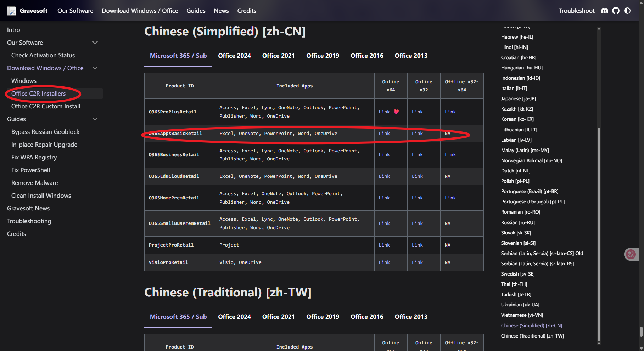
Task: Open the GitHub icon link
Action: coord(616,11)
